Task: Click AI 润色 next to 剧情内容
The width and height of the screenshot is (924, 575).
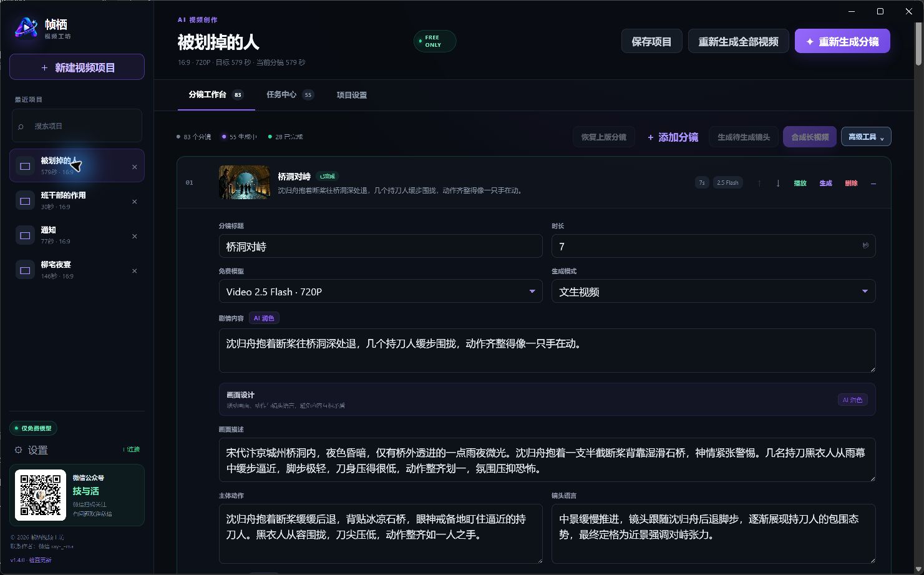Action: pyautogui.click(x=263, y=318)
